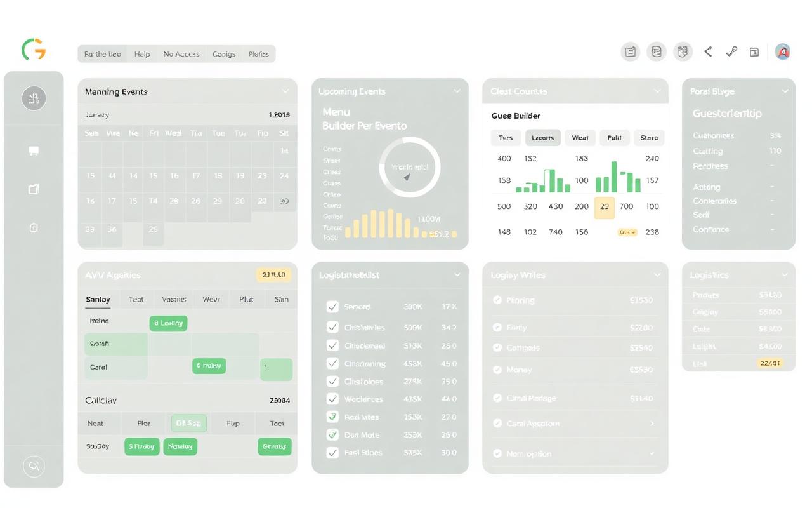Viewport: 812px width, 508px height.
Task: Collapse the Clest Courdes panel chevron
Action: pos(657,91)
